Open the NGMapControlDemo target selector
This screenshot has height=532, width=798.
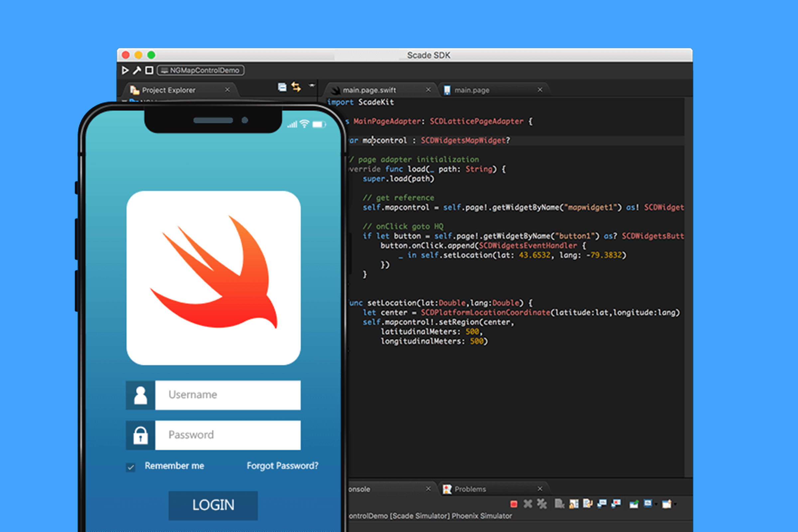click(x=200, y=70)
